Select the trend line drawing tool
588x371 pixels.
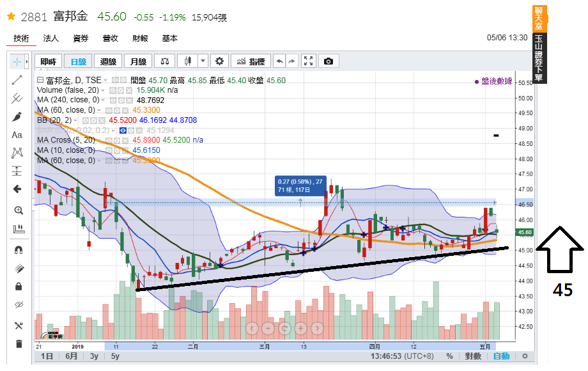[17, 80]
